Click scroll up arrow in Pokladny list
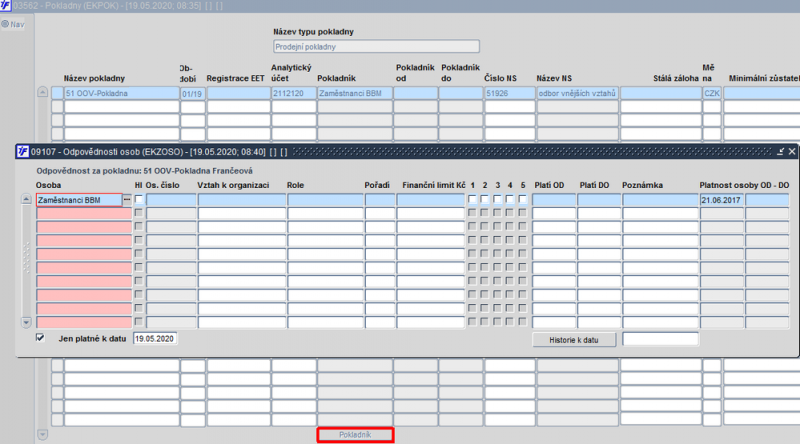This screenshot has height=444, width=800. (42, 92)
